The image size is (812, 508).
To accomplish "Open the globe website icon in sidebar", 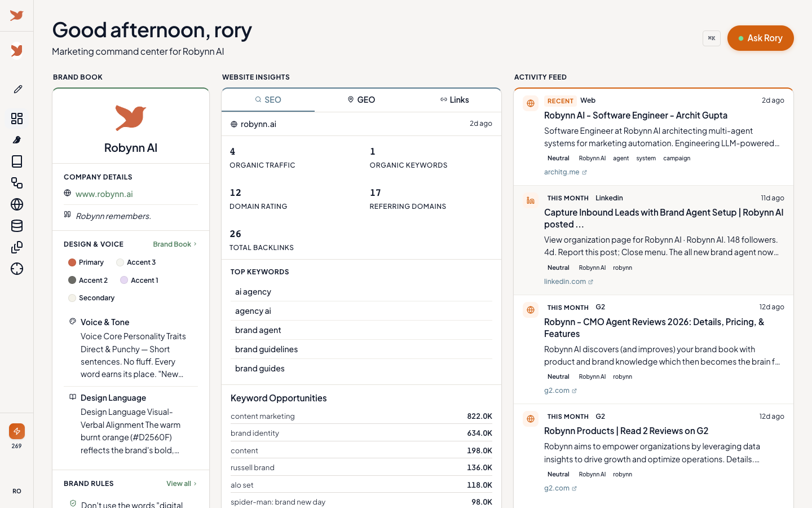I will 17,204.
